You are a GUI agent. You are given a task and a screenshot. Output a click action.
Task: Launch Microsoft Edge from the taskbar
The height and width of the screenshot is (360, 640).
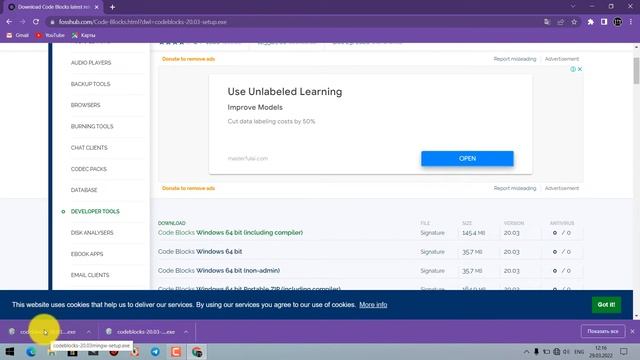pyautogui.click(x=31, y=352)
